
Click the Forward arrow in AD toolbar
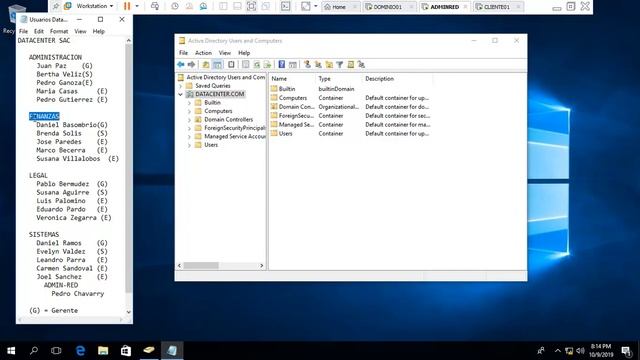(191, 64)
